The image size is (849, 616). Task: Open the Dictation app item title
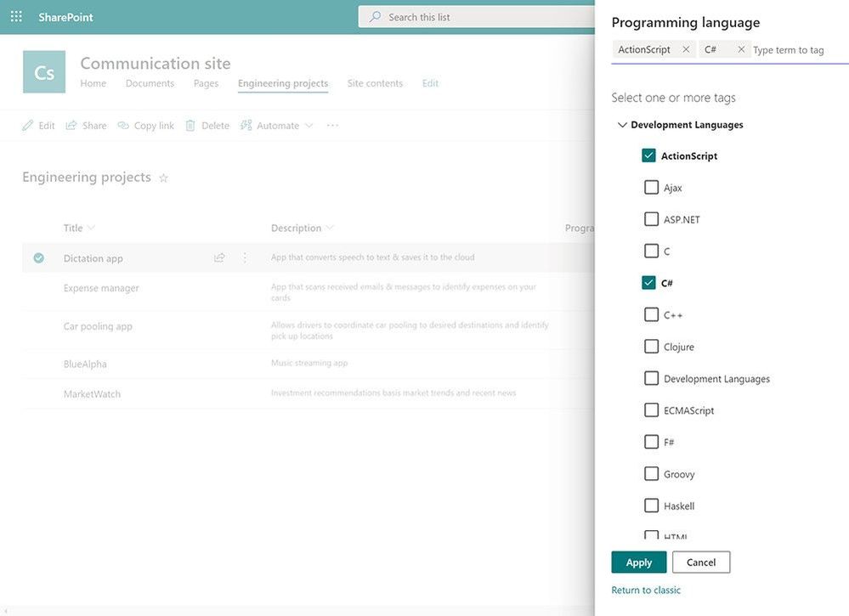pyautogui.click(x=93, y=258)
